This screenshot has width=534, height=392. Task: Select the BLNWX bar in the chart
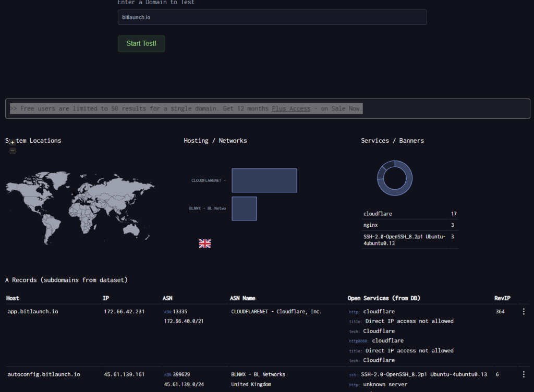[x=244, y=209]
